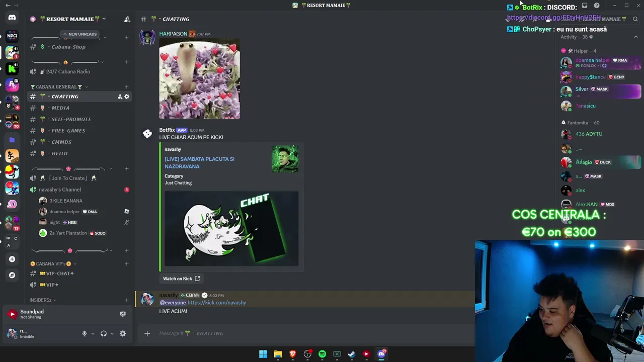
Task: Switch to the SELF-PROMOTE channel
Action: [79, 119]
